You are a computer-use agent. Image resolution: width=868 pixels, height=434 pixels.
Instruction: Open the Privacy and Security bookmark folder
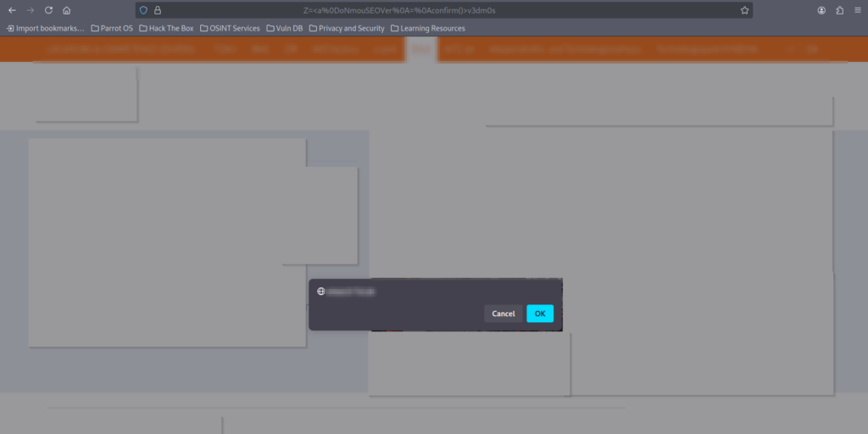pos(347,28)
